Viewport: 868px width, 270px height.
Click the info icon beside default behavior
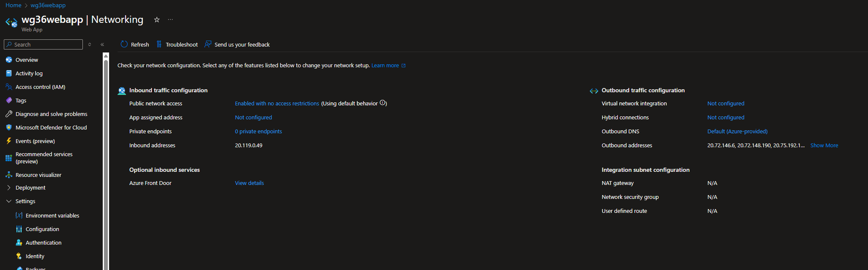383,103
